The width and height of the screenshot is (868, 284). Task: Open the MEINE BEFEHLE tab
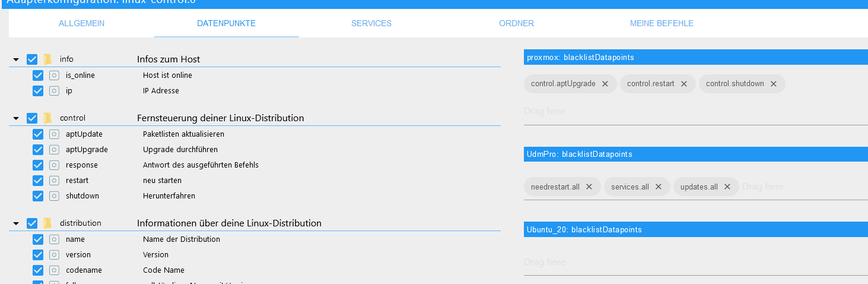pyautogui.click(x=662, y=24)
